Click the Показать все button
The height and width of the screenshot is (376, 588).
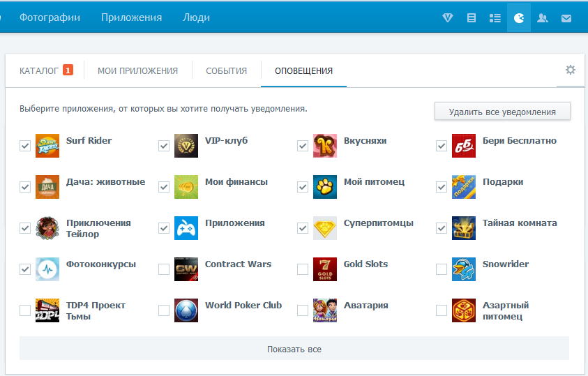(294, 349)
